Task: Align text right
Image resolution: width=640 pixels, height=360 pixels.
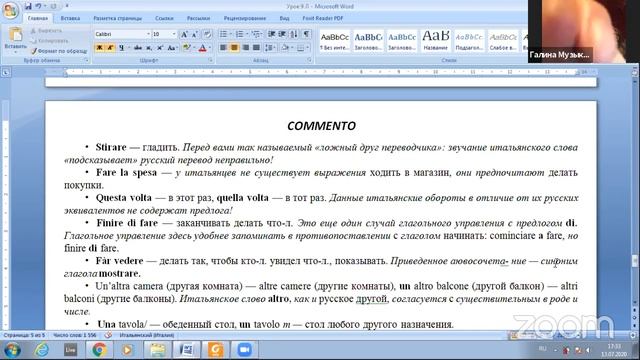Action: click(x=245, y=48)
